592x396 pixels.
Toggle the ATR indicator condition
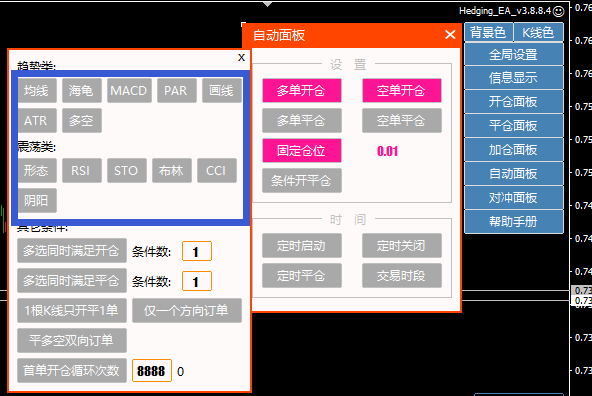coord(37,120)
